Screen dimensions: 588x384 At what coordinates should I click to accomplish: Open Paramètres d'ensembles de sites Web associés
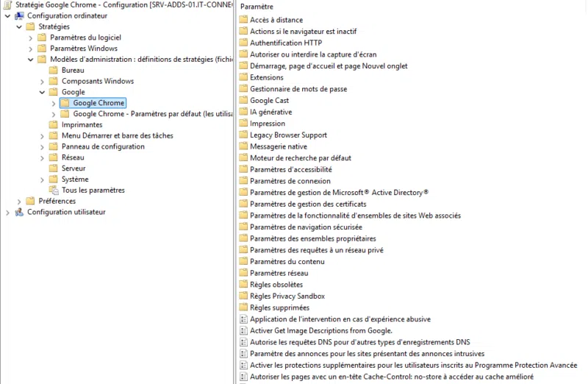(355, 216)
